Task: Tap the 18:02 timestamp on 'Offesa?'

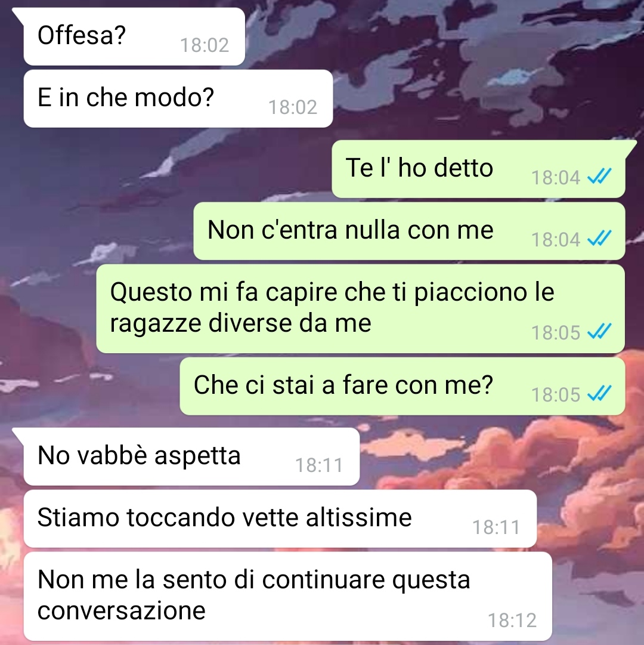Action: 205,45
